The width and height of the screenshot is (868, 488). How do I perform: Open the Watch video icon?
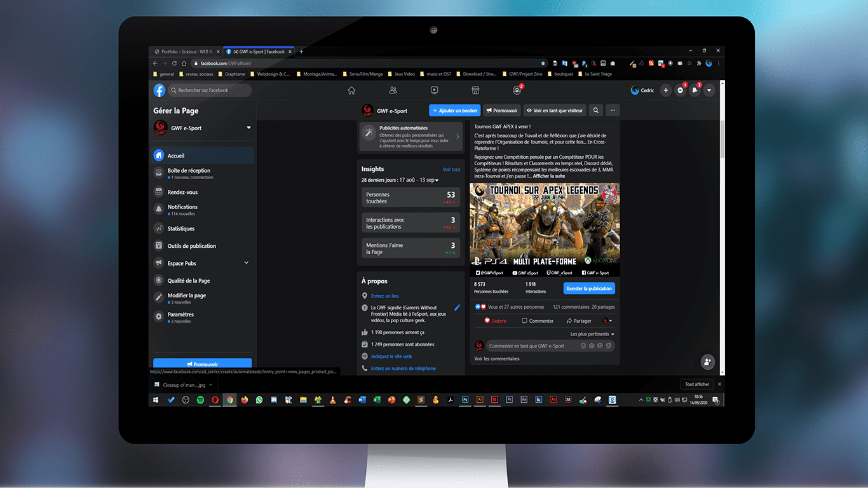434,90
